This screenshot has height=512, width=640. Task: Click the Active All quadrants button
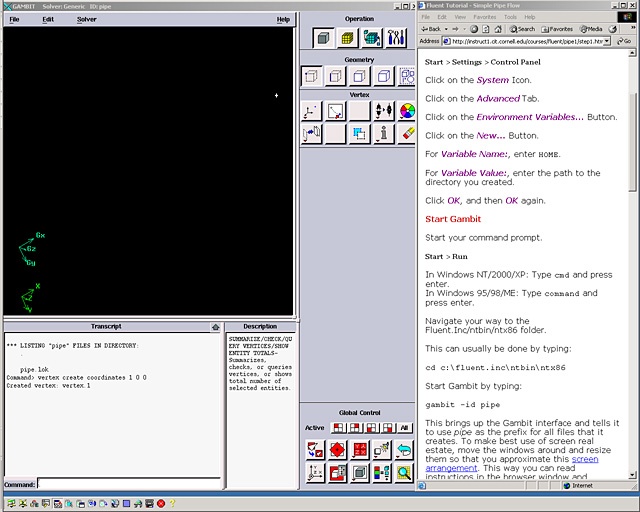pos(404,427)
